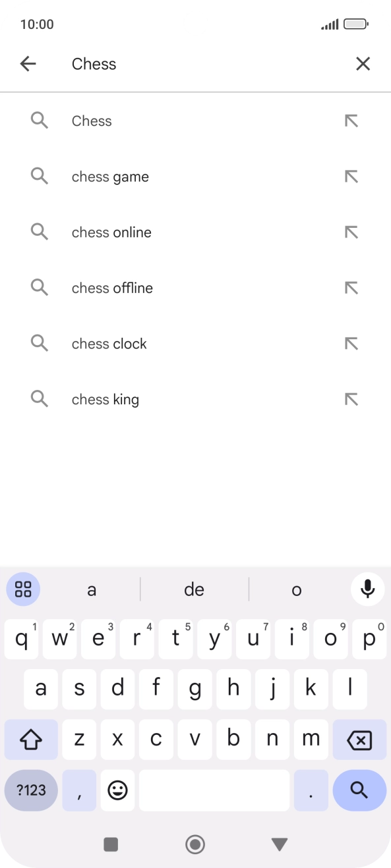Tap the insert arrow beside 'chess online'

(x=351, y=232)
